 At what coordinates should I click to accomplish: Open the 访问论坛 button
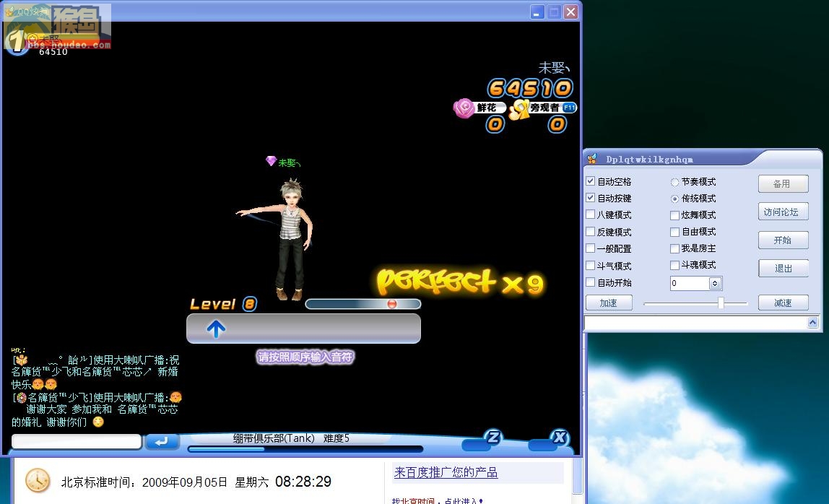(x=783, y=212)
